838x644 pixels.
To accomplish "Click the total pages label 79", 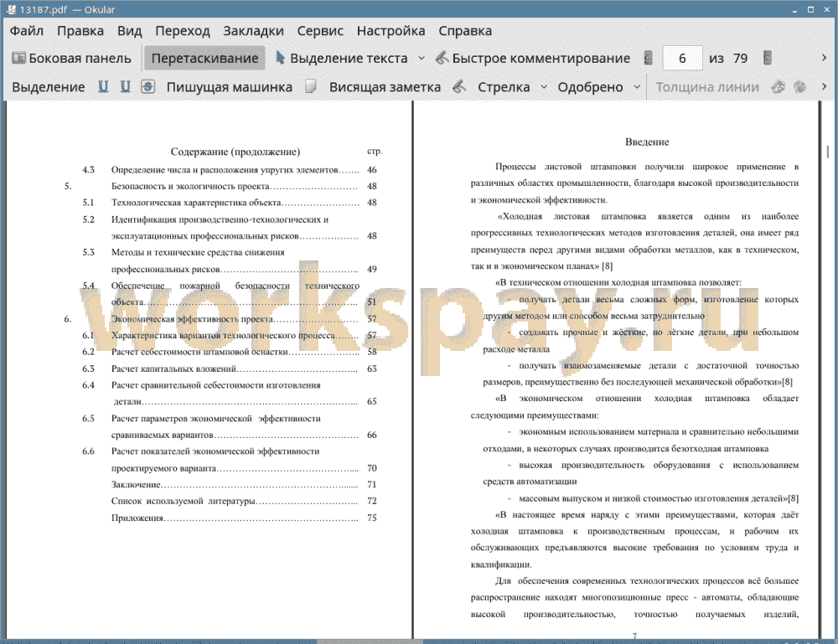I will [740, 59].
